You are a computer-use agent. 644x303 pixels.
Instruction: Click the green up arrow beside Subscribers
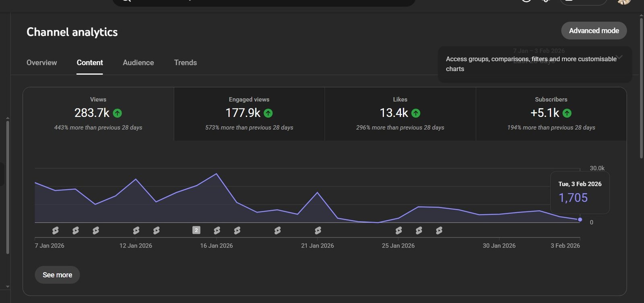tap(567, 113)
